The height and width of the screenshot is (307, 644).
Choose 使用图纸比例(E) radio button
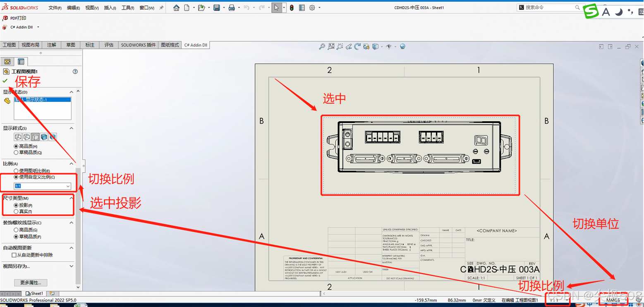tap(16, 171)
